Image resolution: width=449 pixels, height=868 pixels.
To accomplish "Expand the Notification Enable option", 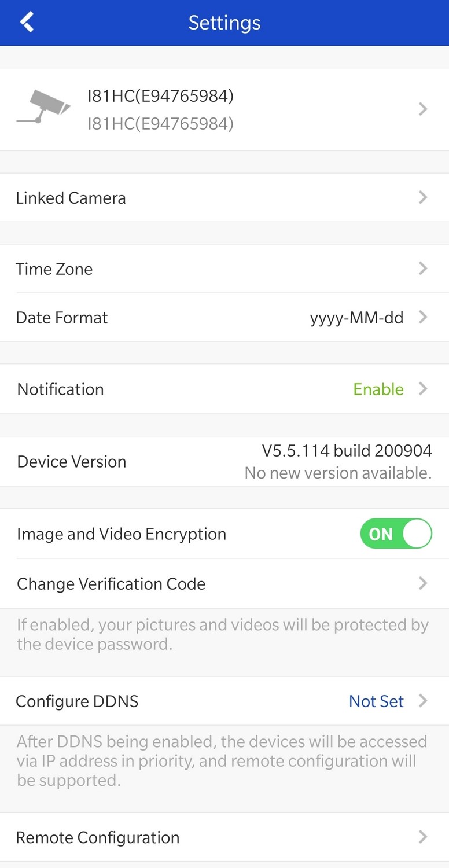I will click(x=378, y=389).
